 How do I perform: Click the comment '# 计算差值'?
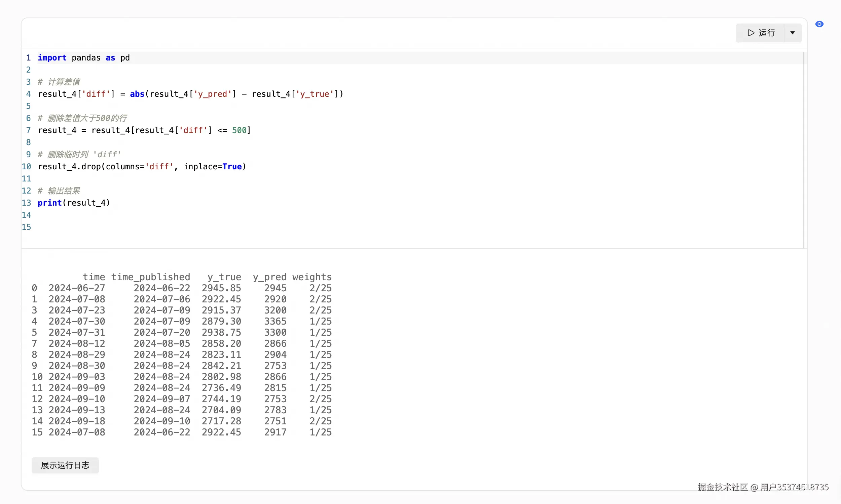point(59,82)
